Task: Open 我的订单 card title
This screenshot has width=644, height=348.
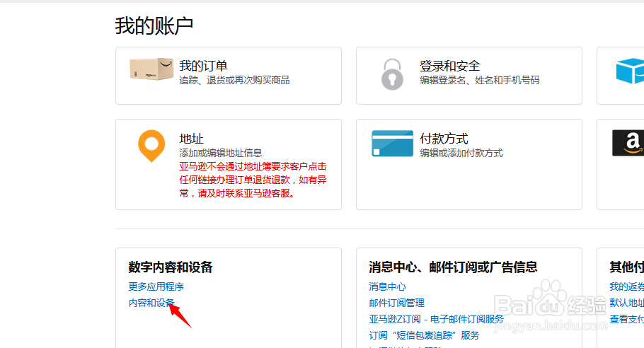Action: pos(203,66)
